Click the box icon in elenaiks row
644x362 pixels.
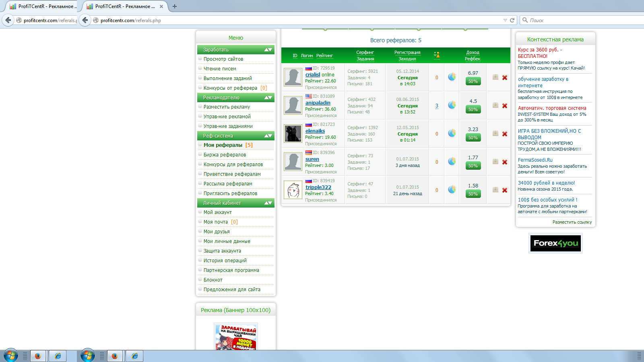click(495, 134)
